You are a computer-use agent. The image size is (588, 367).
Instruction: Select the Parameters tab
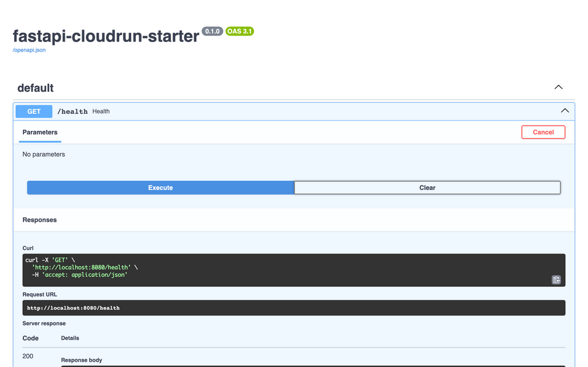coord(40,132)
